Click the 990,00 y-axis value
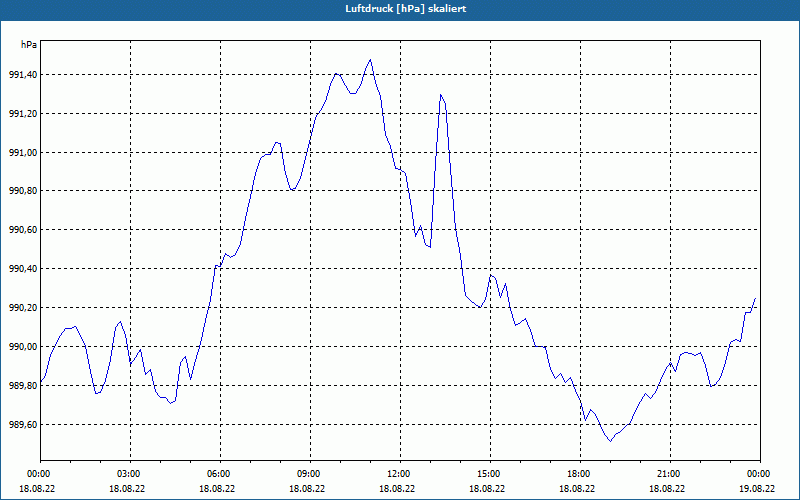This screenshot has width=800, height=500. click(x=23, y=346)
